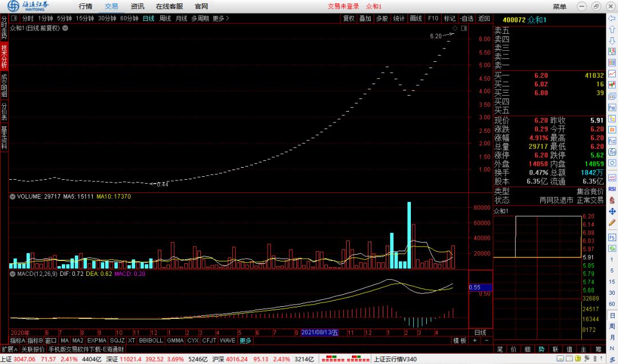Click the 2021/08/13/五 date marker

click(320, 333)
